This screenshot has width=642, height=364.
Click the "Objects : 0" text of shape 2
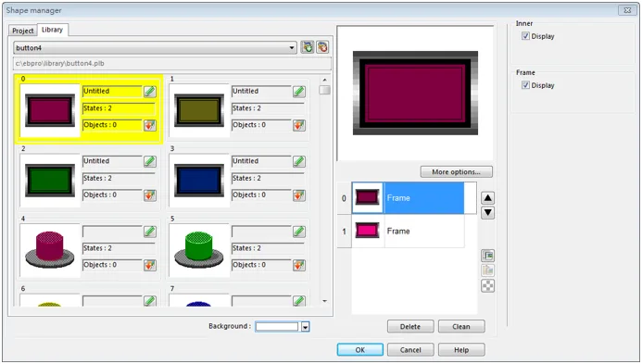coord(100,195)
